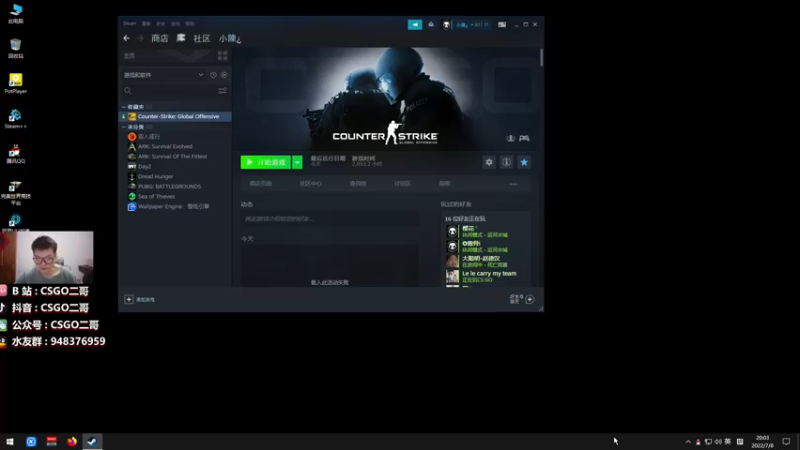Open the third game sub-tab

tap(358, 184)
